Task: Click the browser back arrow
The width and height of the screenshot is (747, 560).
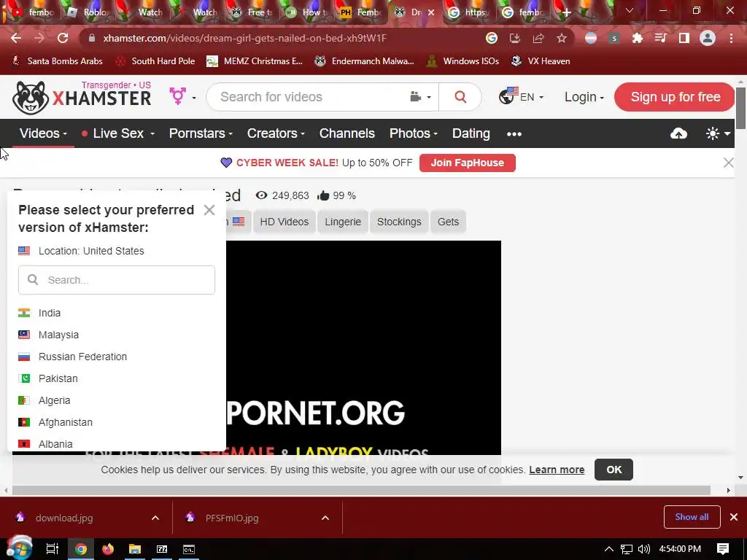Action: click(x=16, y=38)
